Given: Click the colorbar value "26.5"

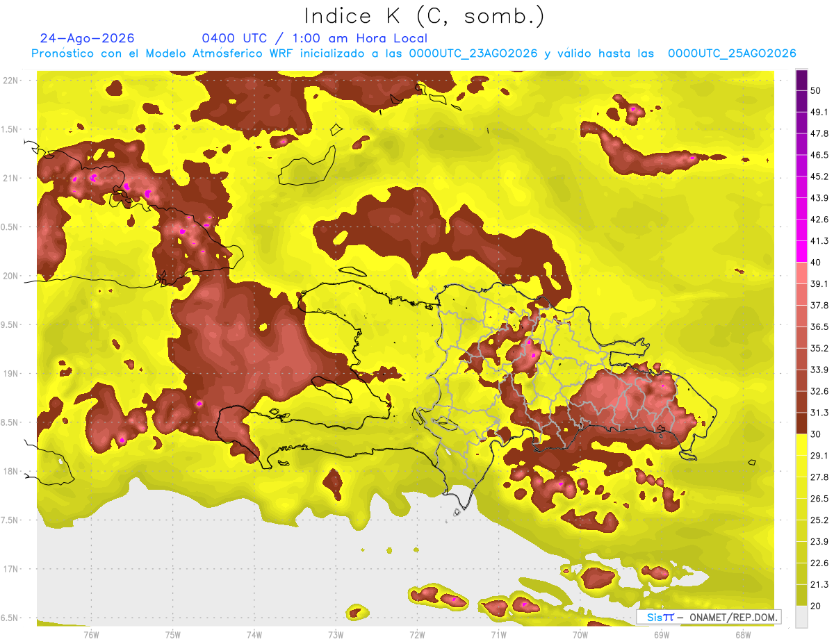Looking at the screenshot, I should [x=819, y=499].
